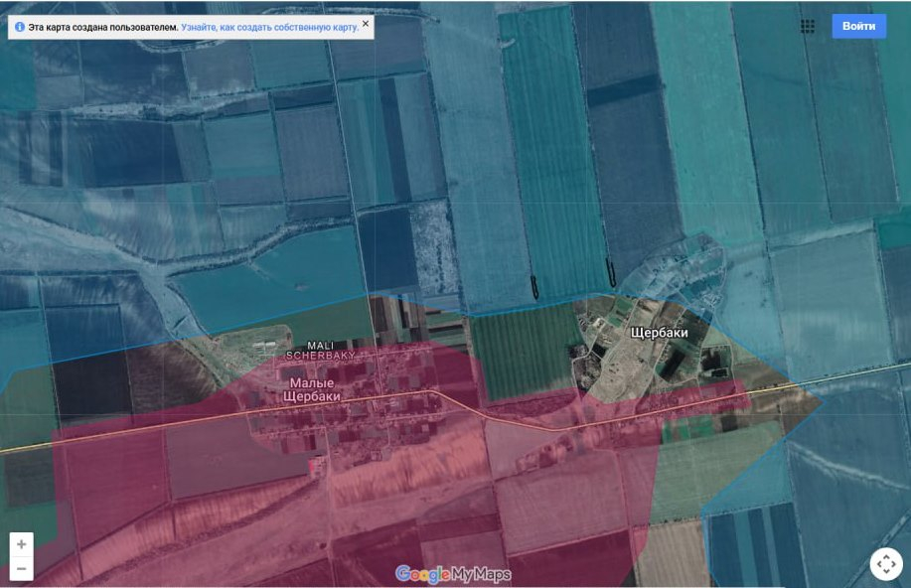
Task: Zoom out with the minus button
Action: click(x=22, y=569)
